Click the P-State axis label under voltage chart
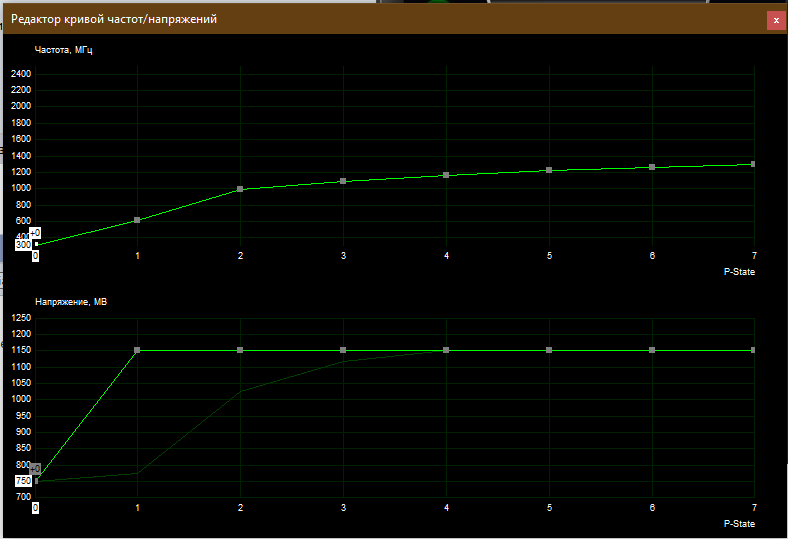Viewport: 788px width, 539px height. 739,523
